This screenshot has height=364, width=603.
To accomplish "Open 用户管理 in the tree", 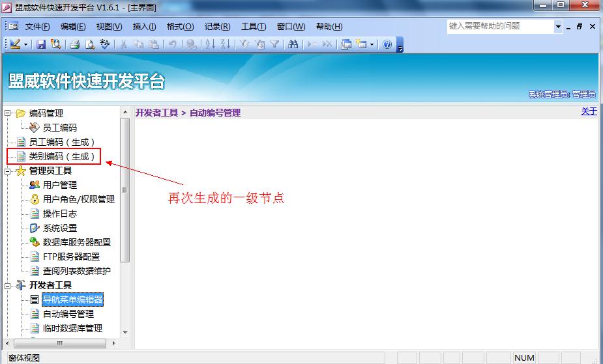I will click(59, 185).
